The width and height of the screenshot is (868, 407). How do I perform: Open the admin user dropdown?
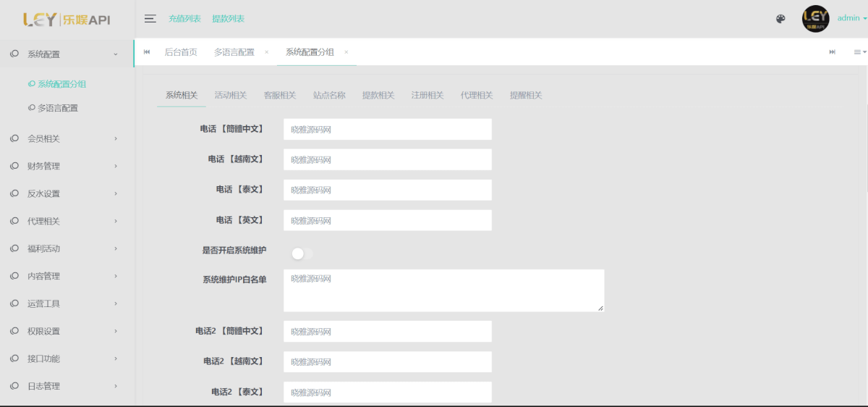(x=851, y=19)
